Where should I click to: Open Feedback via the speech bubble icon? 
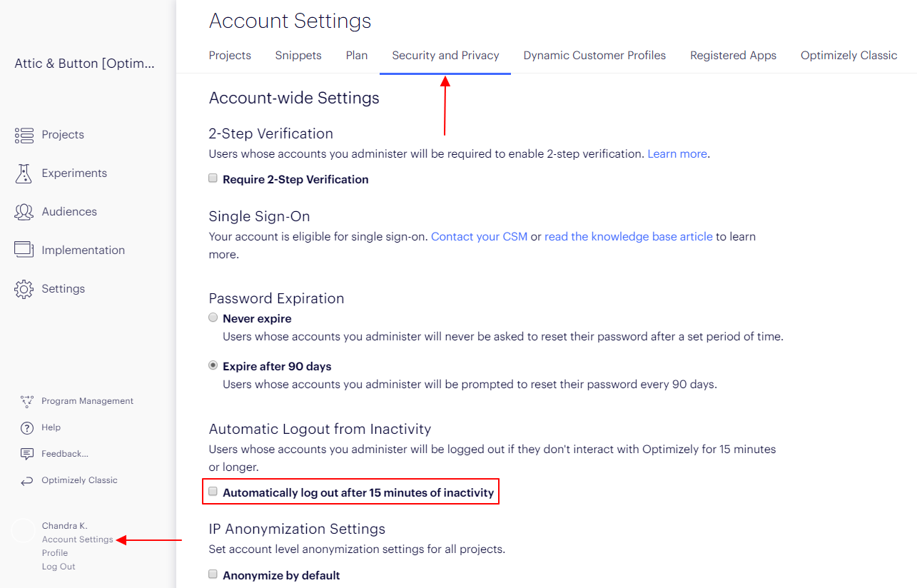click(27, 454)
